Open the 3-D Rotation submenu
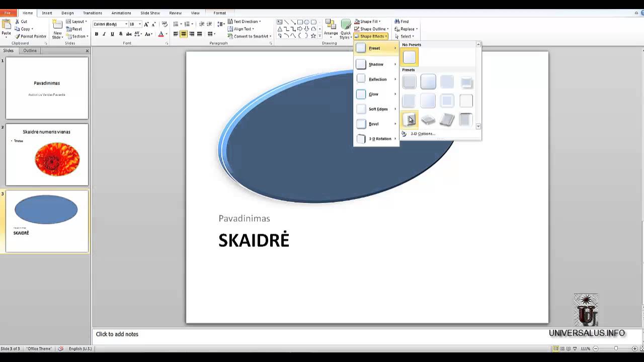The image size is (644, 362). pyautogui.click(x=376, y=139)
